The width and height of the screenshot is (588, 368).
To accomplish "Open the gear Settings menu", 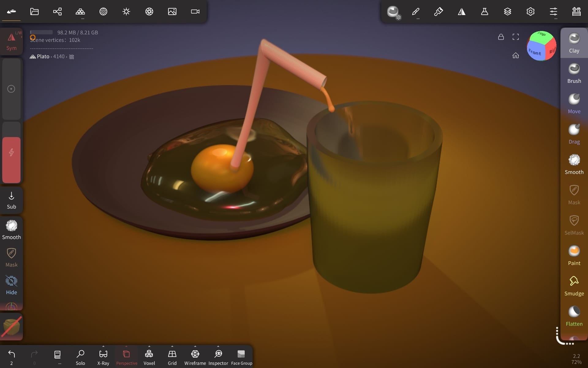I will click(x=530, y=12).
